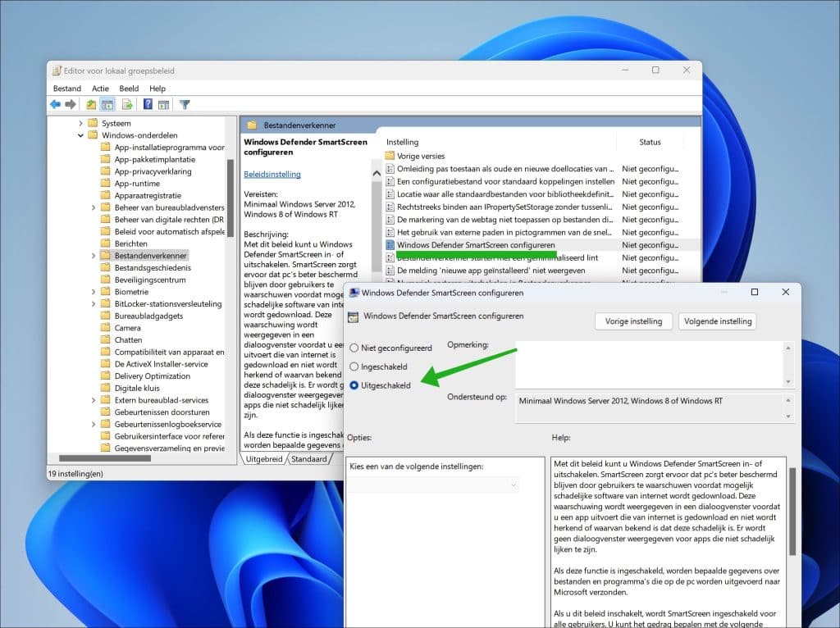Switch to the Standaard tab

click(308, 460)
